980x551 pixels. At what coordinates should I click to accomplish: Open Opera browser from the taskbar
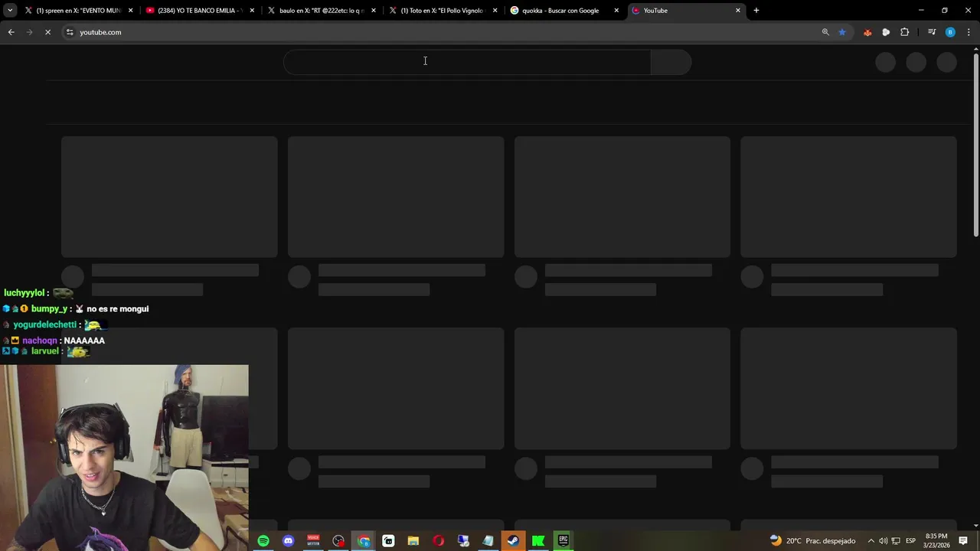(439, 541)
